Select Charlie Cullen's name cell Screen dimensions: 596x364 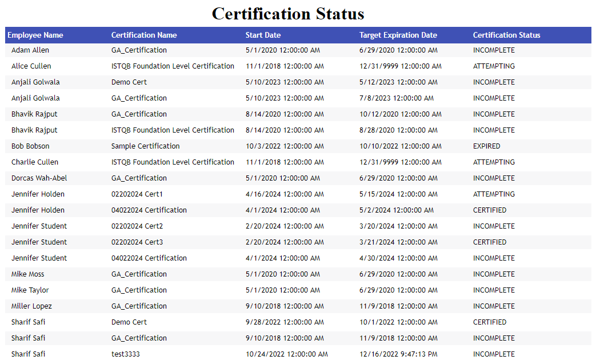point(35,162)
